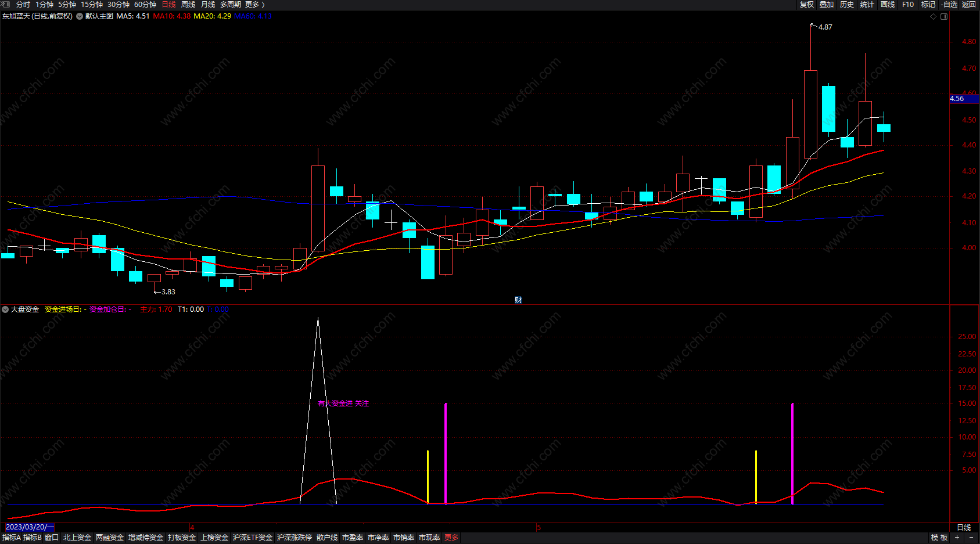Click the panel toggle icon at top-left corner
Viewport: 980px width, 544px height.
(x=6, y=5)
